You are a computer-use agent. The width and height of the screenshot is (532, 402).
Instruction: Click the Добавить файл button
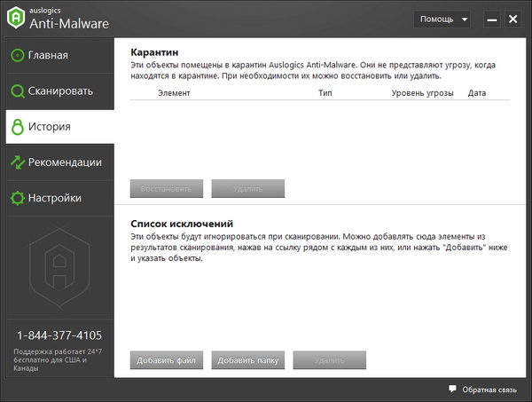coord(167,360)
